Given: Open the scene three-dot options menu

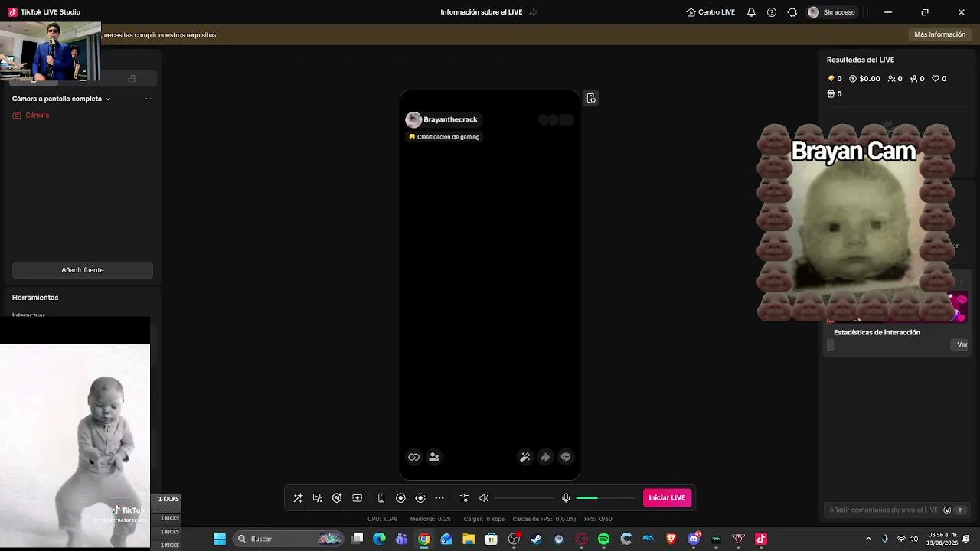Looking at the screenshot, I should point(149,99).
